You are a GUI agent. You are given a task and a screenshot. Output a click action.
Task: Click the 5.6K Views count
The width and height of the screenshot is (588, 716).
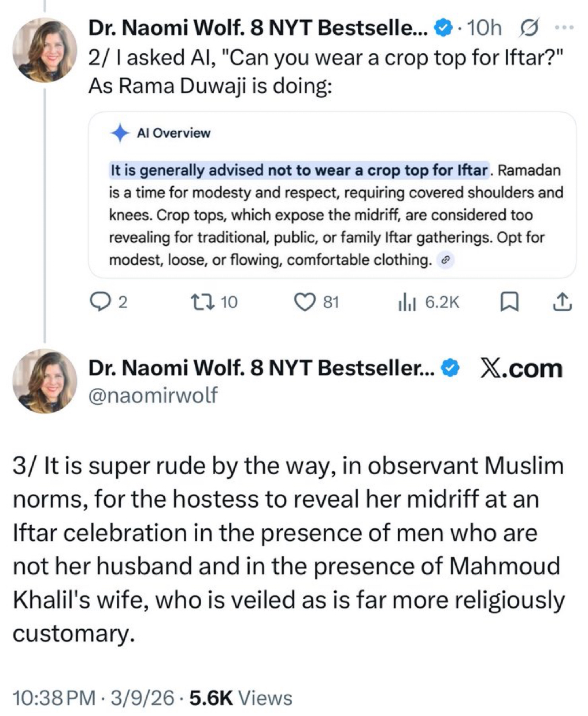point(241,698)
